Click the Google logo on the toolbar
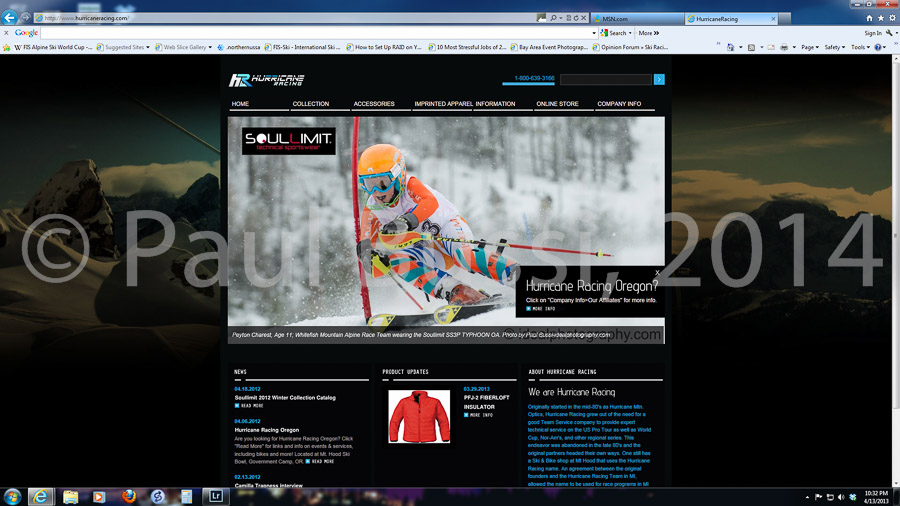The image size is (900, 506). point(26,33)
